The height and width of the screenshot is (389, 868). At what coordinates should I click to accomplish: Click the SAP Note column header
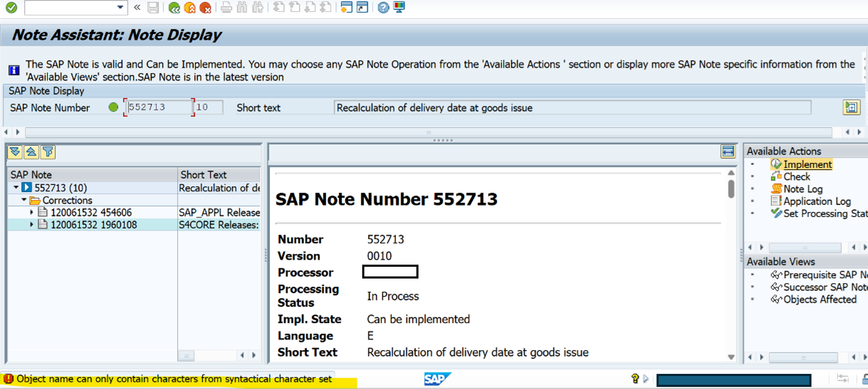point(92,175)
